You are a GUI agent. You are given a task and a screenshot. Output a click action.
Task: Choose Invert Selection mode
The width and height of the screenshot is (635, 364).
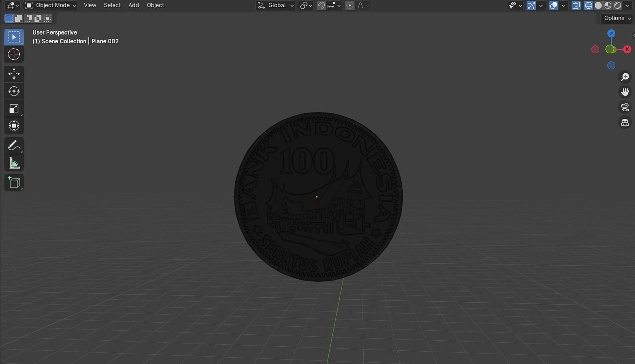pos(38,18)
